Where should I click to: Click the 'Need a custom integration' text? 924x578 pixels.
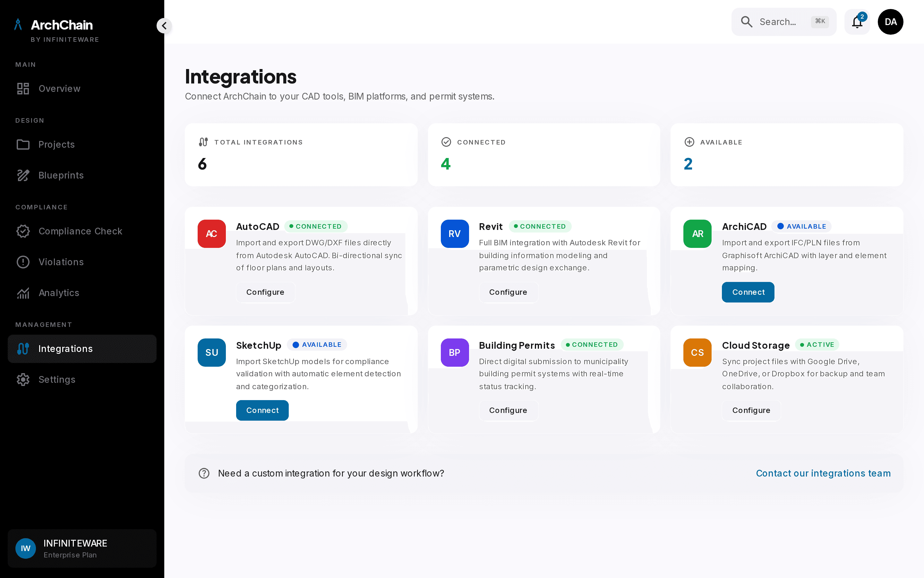(331, 473)
